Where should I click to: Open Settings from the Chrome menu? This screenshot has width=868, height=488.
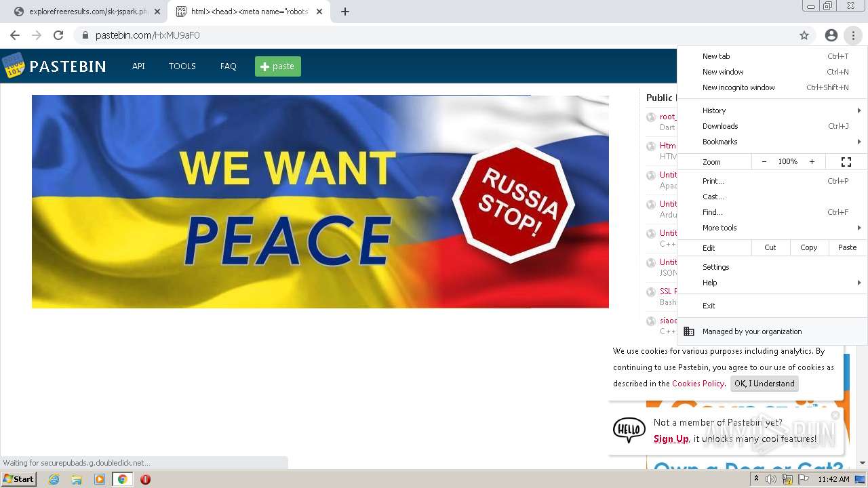pyautogui.click(x=772, y=267)
